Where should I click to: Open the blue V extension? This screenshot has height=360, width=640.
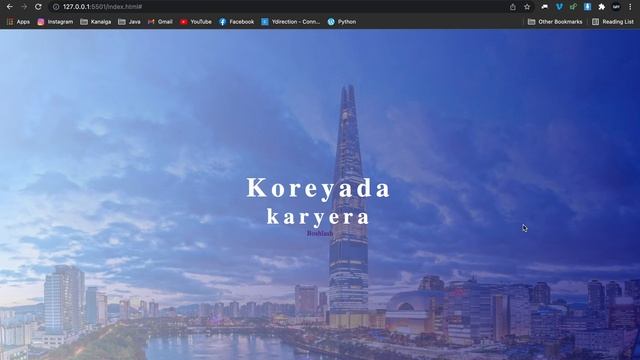[x=559, y=7]
